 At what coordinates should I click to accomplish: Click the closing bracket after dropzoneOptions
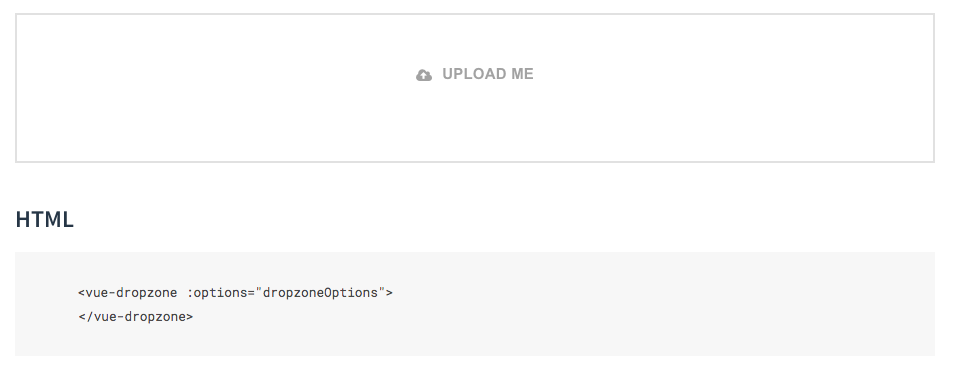point(390,293)
